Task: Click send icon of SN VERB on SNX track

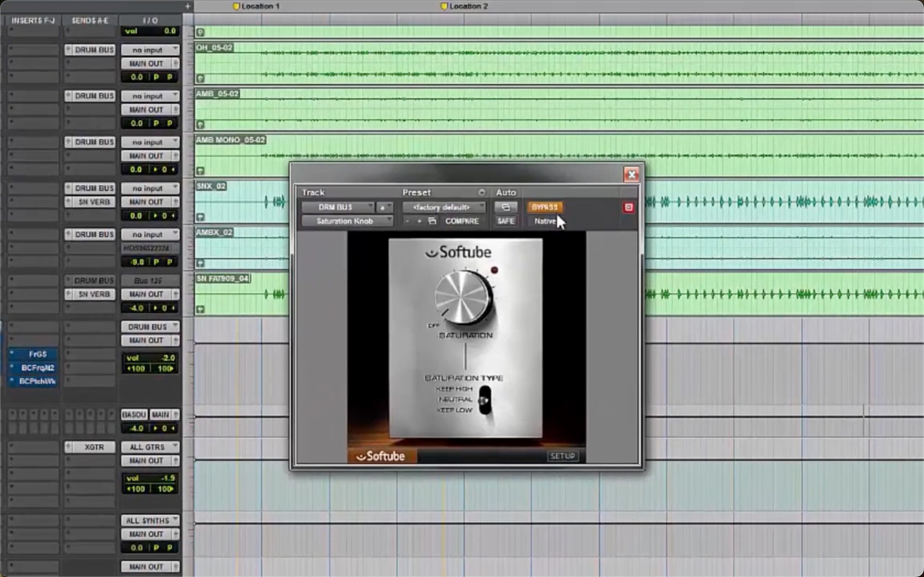Action: point(68,202)
